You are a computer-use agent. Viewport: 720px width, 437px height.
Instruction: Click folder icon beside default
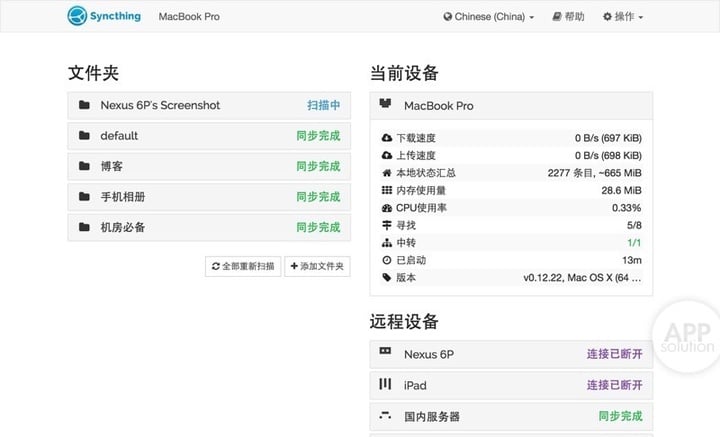84,135
